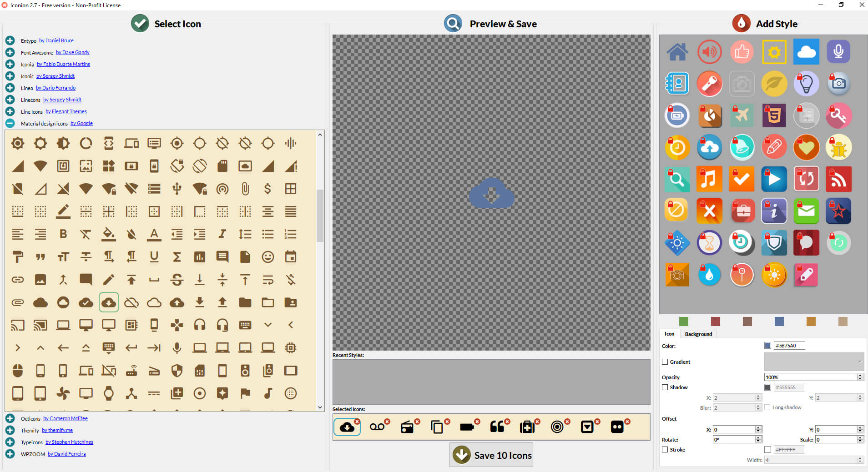Expand the Typeicons icon set
Viewport: 868px width, 472px height.
tap(10, 442)
